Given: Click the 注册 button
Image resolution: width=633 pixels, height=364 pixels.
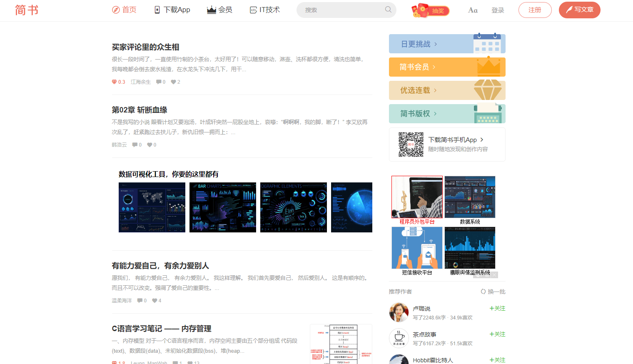Looking at the screenshot, I should 535,10.
